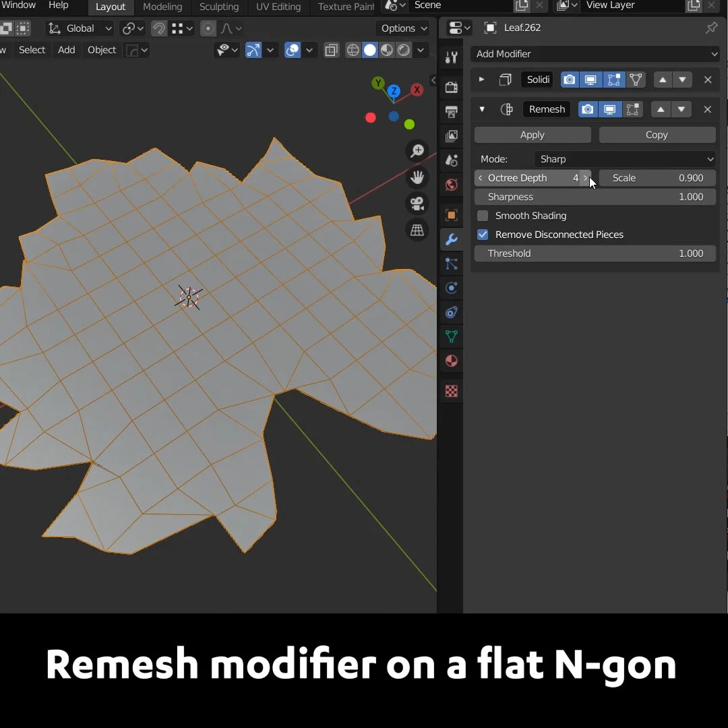
Task: Toggle proportional editing
Action: [x=208, y=28]
